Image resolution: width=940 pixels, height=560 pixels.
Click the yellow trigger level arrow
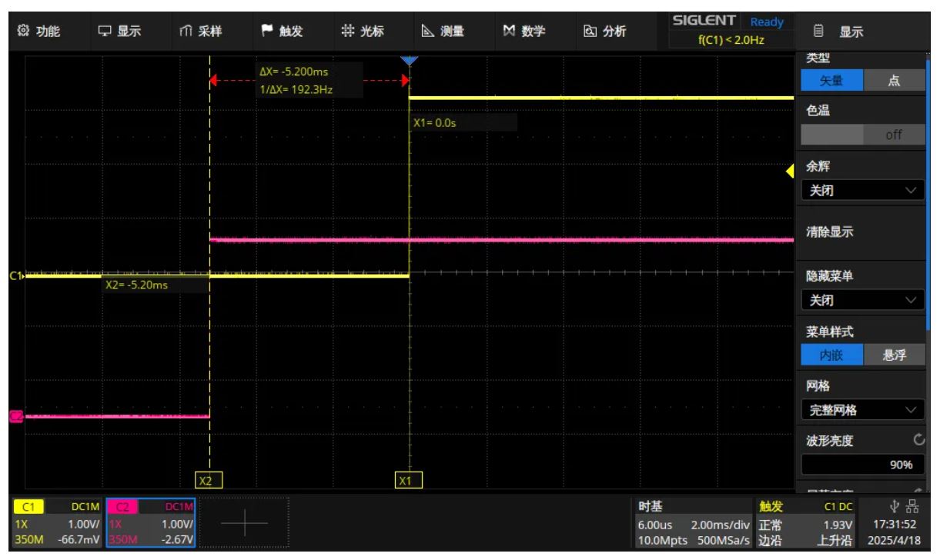(x=789, y=172)
